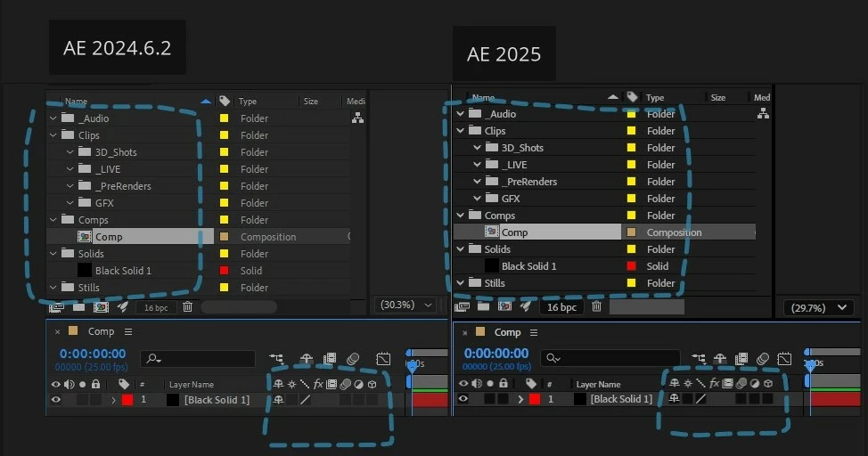Open composition mini-flowchart in AE 2025 timeline
Screen dimensions: 868x456
tap(699, 359)
